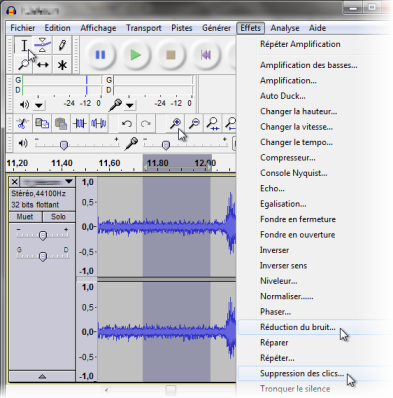Click the 11,60 mark on timeline ruler
The width and height of the screenshot is (393, 398).
click(109, 163)
